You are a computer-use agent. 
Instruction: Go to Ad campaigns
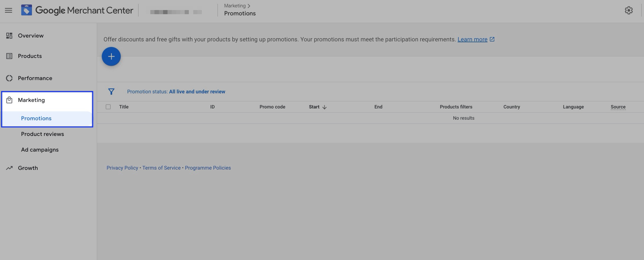40,150
